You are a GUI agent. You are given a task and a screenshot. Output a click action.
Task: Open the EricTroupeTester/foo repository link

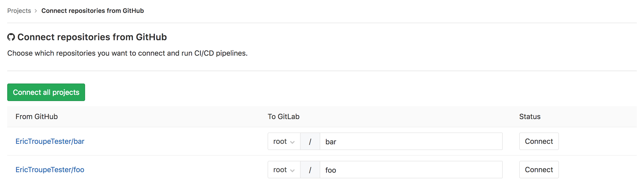tap(50, 170)
